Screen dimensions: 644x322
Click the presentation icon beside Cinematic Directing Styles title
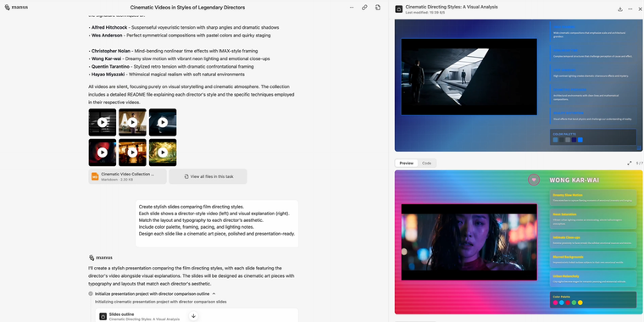[x=399, y=9]
